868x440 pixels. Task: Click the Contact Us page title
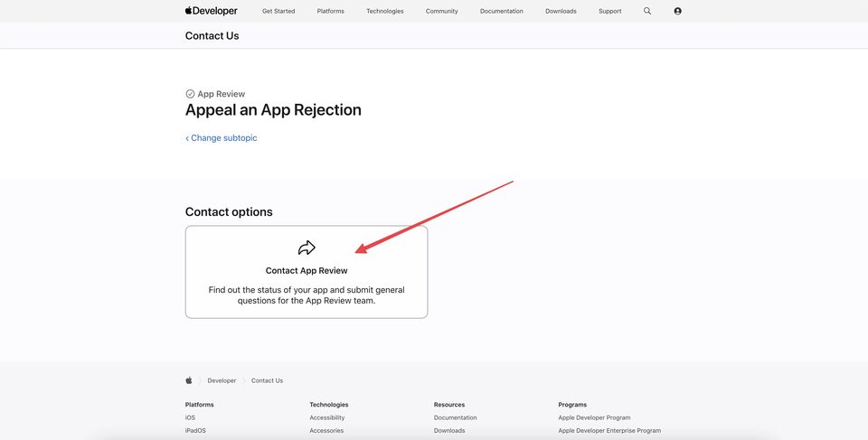pyautogui.click(x=212, y=36)
